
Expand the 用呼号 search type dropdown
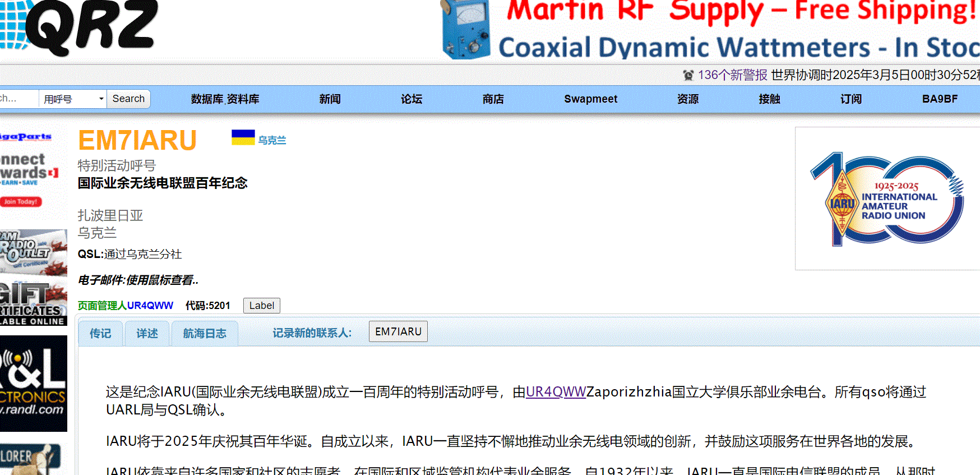pos(73,99)
